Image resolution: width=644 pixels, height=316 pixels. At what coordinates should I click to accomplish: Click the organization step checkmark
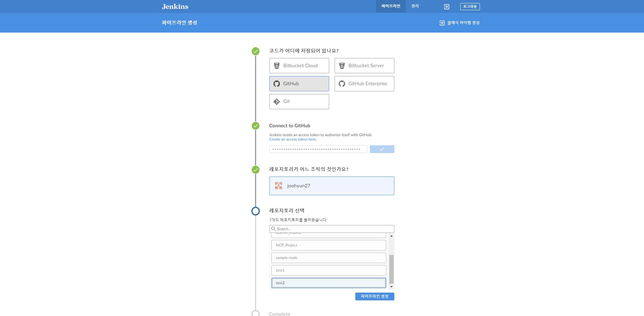(x=255, y=169)
